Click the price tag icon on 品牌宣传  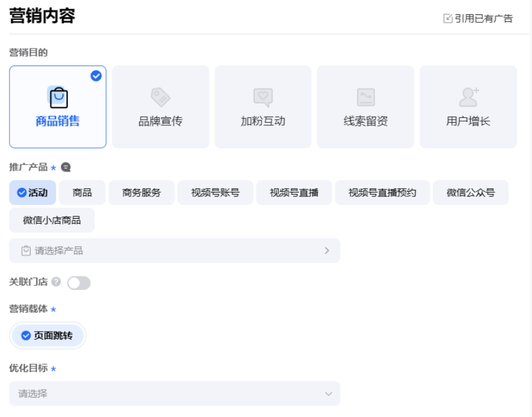tap(160, 97)
